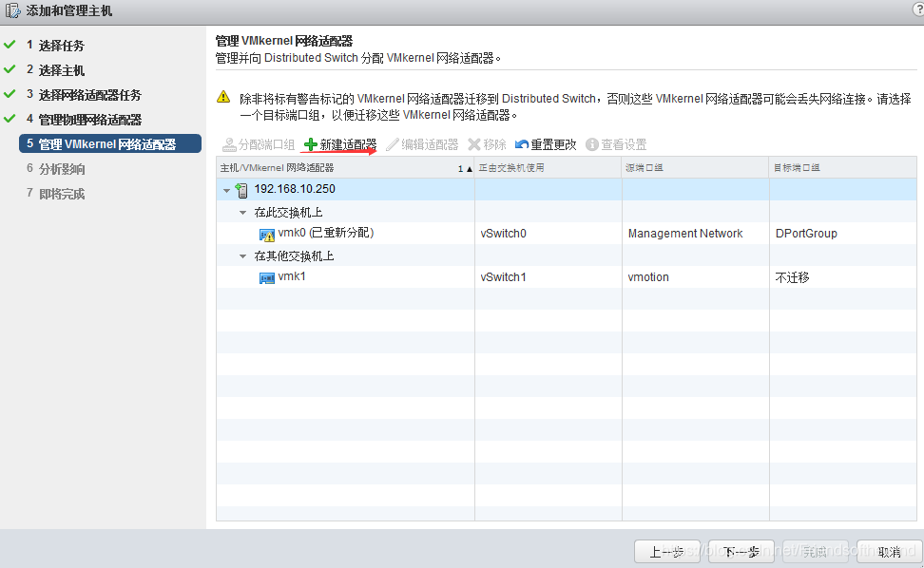Click the vmk0 adapter warning icon

tap(267, 235)
